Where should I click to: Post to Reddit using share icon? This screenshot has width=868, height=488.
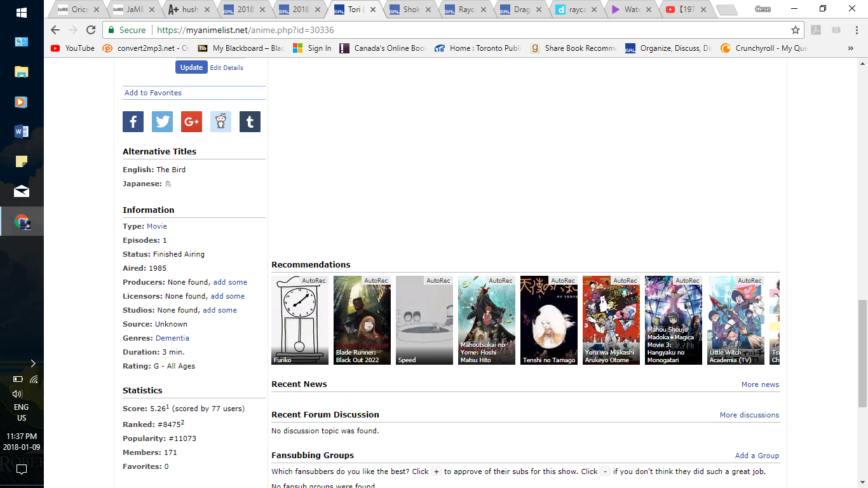(220, 122)
